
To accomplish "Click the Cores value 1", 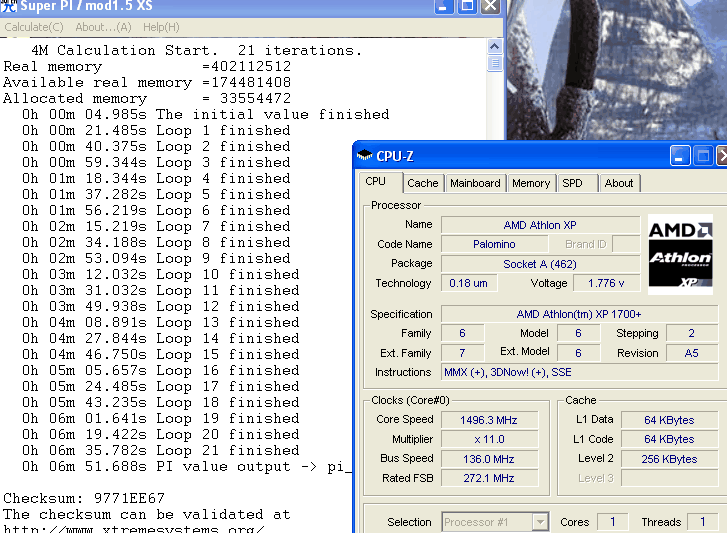I will click(x=612, y=522).
